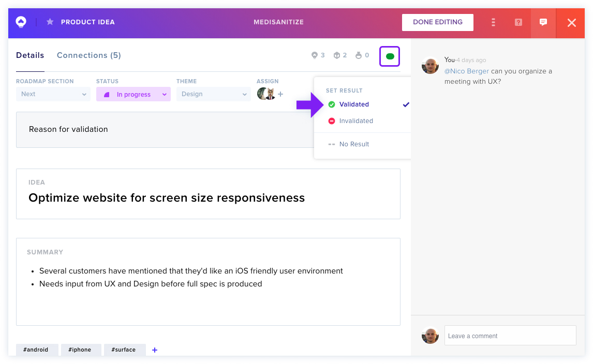Image resolution: width=593 pixels, height=364 pixels.
Task: Click the green result indicator swatch
Action: (390, 56)
